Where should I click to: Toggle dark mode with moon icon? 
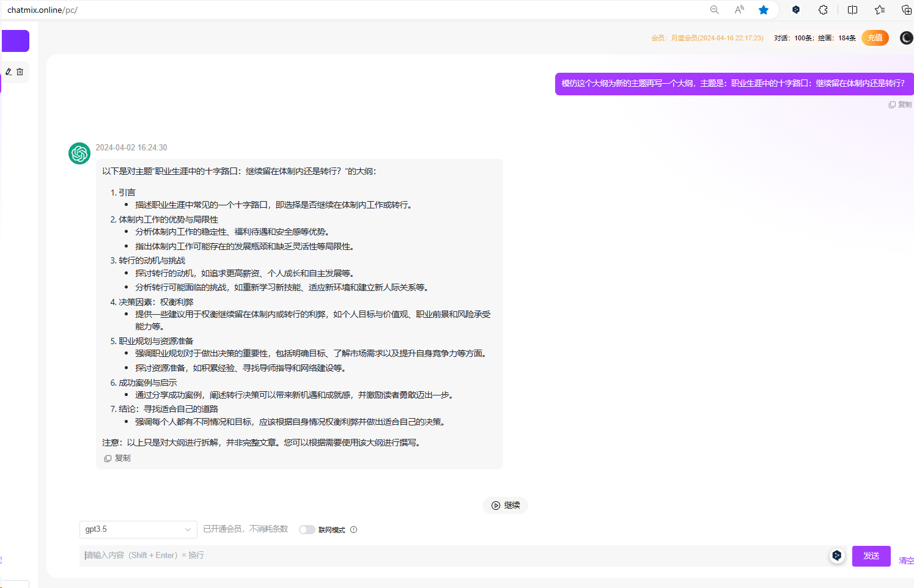[x=906, y=38]
